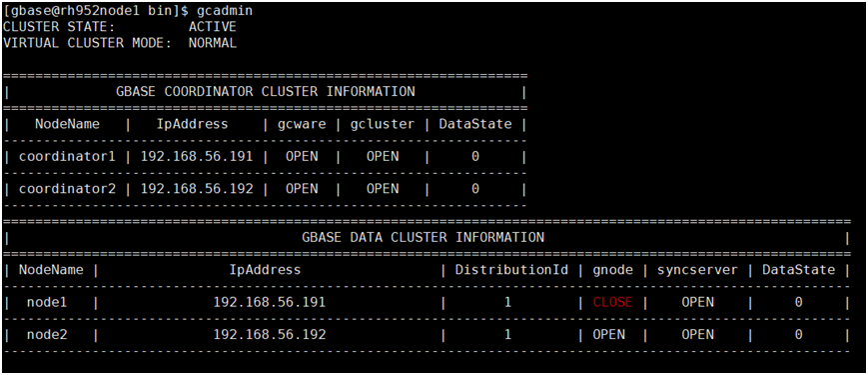This screenshot has height=375, width=868.
Task: Click coordinator1 gcluster OPEN status
Action: (382, 157)
